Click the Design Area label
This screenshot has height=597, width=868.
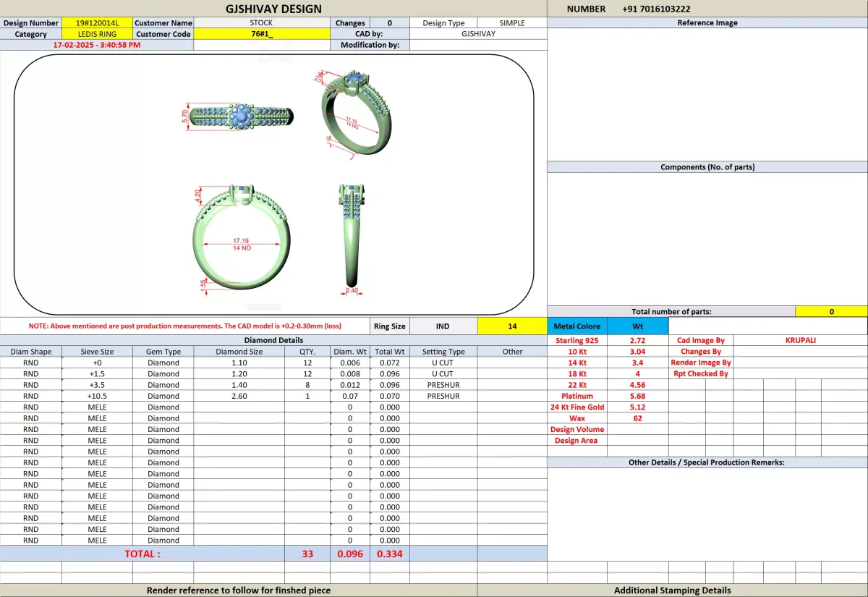coord(577,441)
